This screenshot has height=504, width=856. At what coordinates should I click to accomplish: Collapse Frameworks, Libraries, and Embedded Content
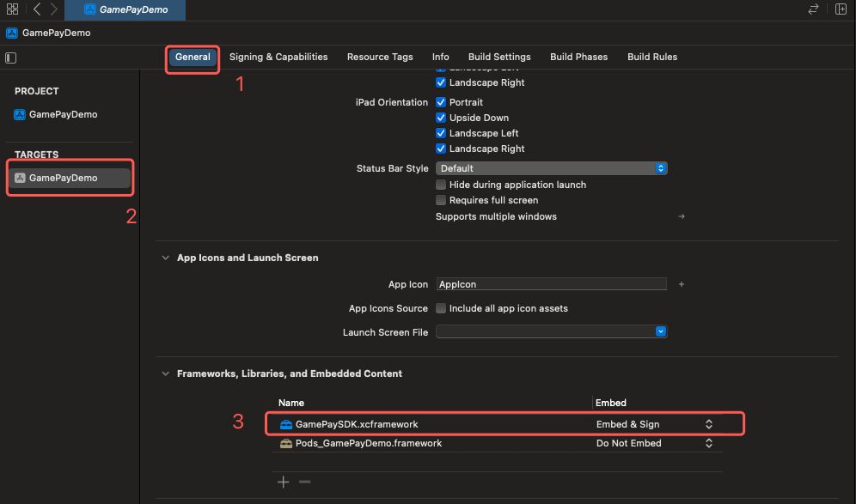(x=165, y=373)
